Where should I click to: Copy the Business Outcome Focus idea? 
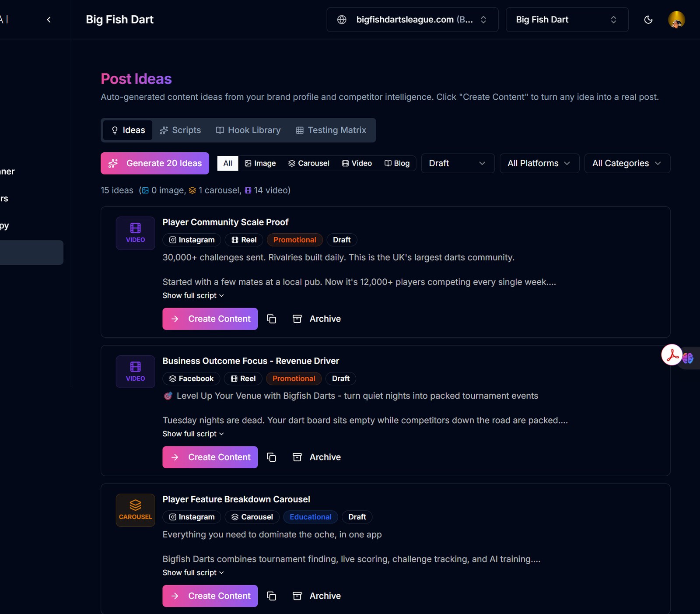[x=272, y=457]
